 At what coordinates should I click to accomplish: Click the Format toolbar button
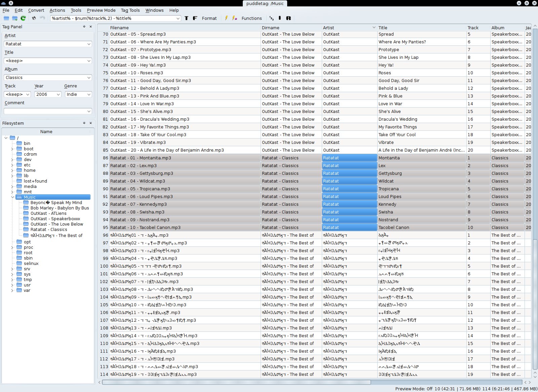(209, 18)
